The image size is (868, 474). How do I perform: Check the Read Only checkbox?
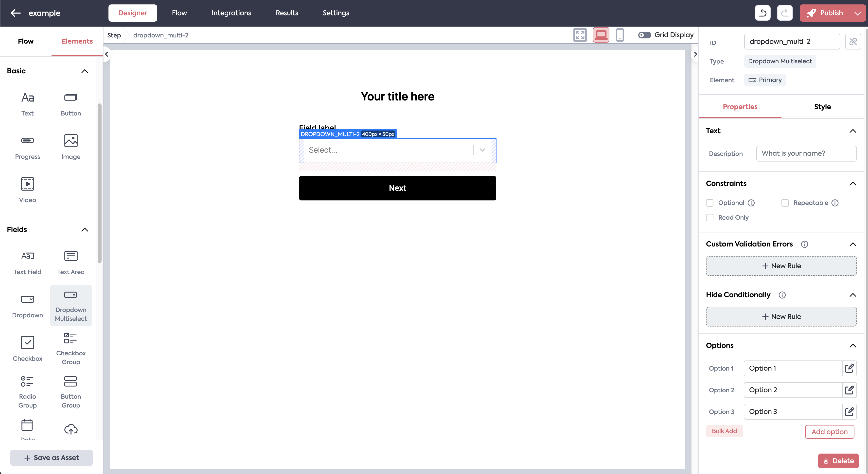click(x=710, y=218)
